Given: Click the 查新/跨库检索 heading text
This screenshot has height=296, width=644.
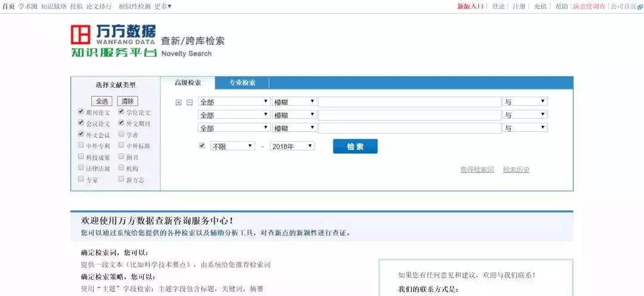Looking at the screenshot, I should click(x=193, y=41).
